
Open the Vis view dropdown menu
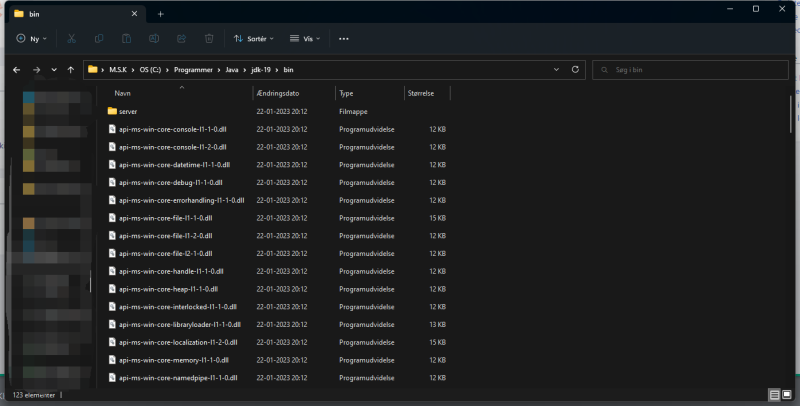[x=305, y=39]
